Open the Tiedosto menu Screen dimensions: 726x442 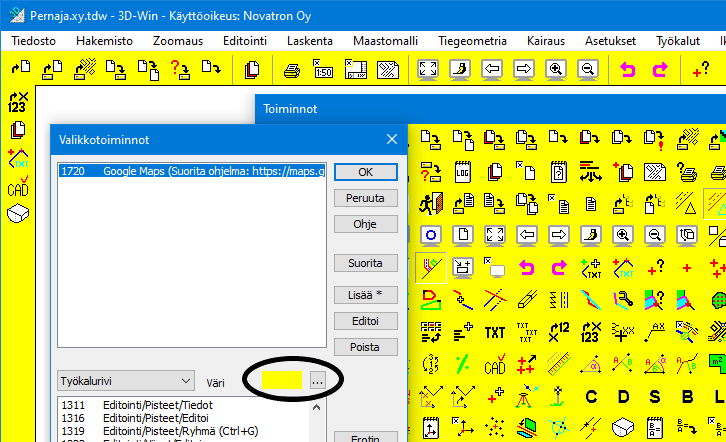(34, 41)
